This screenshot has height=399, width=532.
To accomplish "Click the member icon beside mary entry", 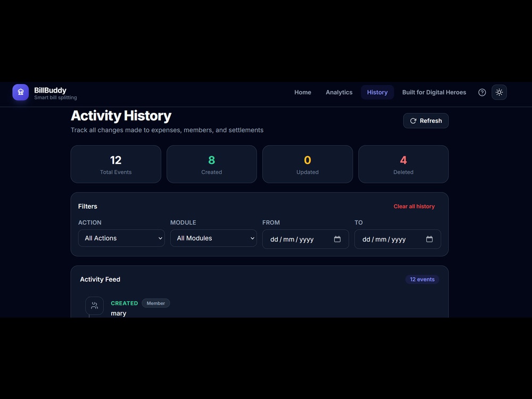I will point(94,306).
